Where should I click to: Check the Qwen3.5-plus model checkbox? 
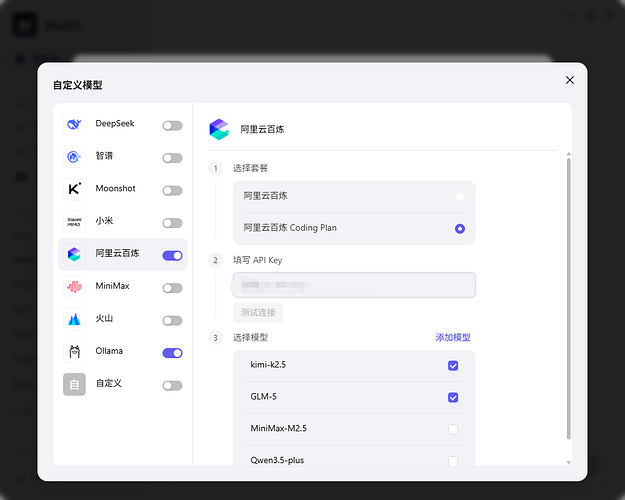(453, 461)
